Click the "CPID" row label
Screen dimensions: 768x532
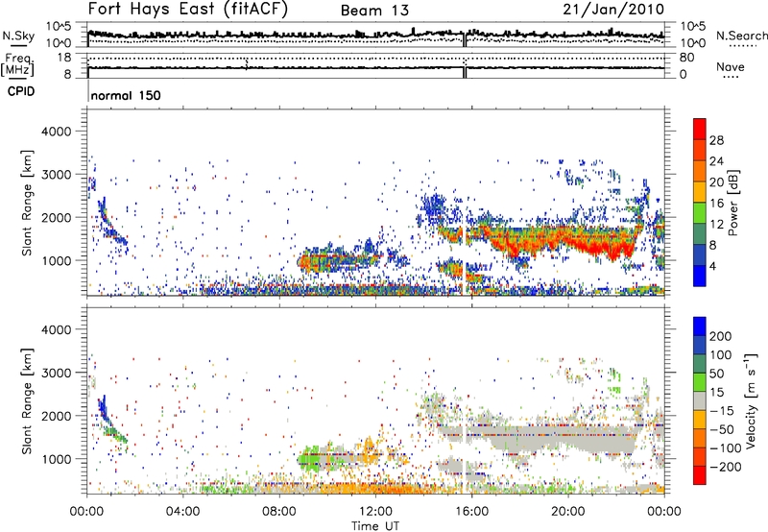(21, 91)
